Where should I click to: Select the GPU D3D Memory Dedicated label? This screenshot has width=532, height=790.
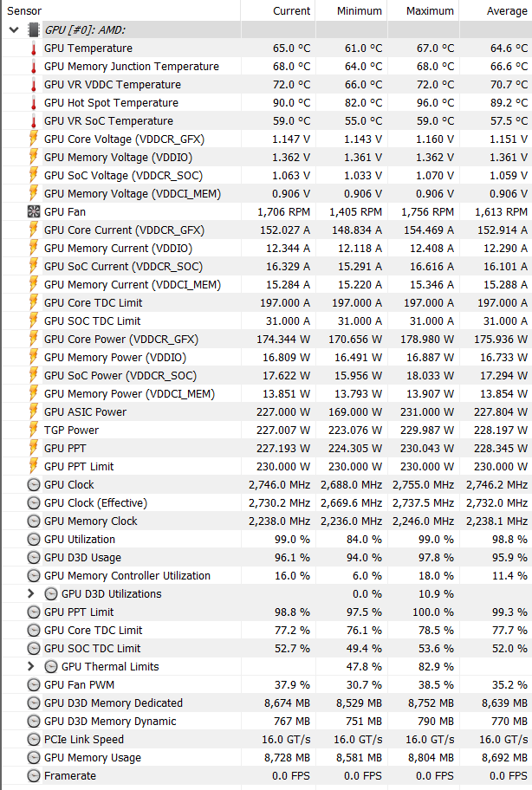click(x=114, y=703)
